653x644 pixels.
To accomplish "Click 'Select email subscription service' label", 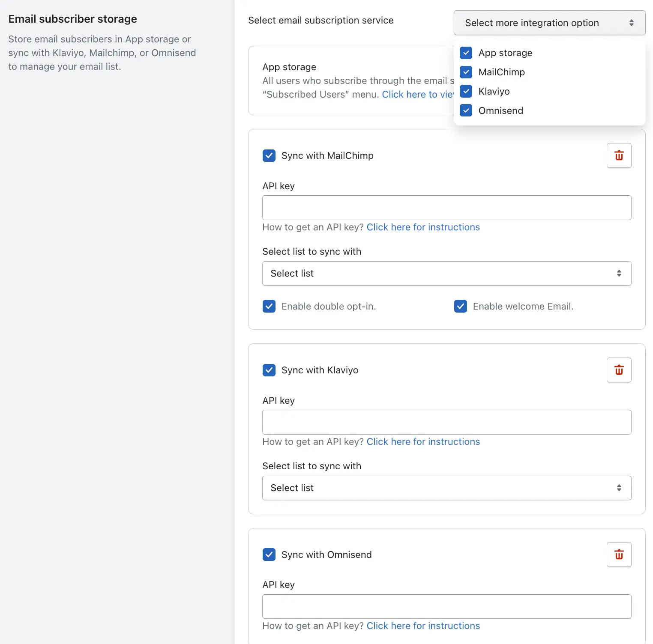I will click(x=321, y=20).
